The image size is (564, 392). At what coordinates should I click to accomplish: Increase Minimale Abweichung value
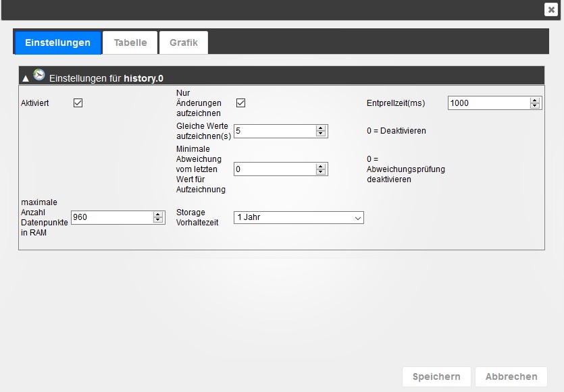click(x=320, y=167)
